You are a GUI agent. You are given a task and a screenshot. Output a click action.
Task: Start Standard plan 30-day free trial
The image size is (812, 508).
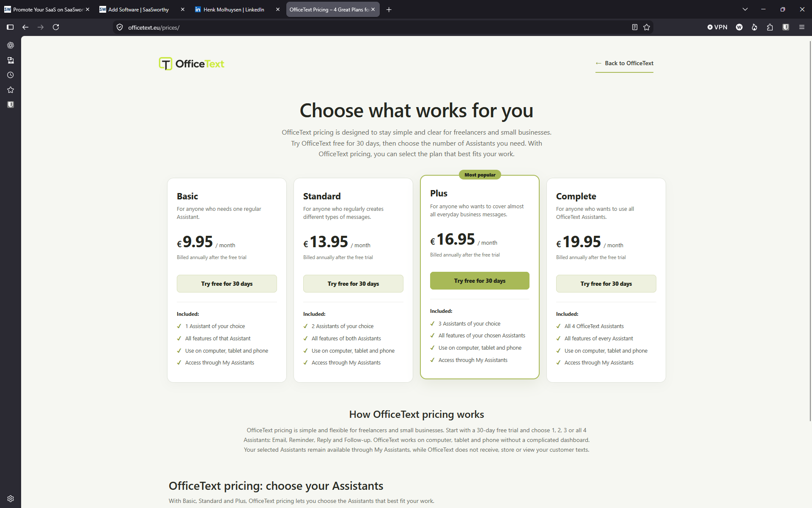point(353,284)
